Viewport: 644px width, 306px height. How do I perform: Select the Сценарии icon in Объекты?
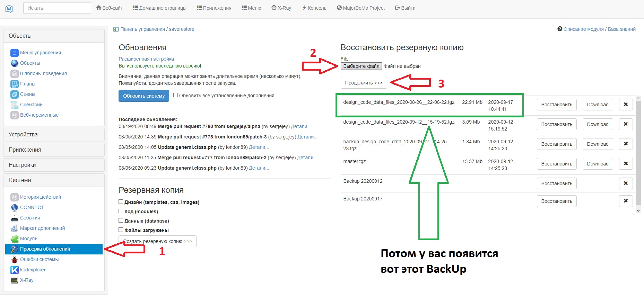15,105
